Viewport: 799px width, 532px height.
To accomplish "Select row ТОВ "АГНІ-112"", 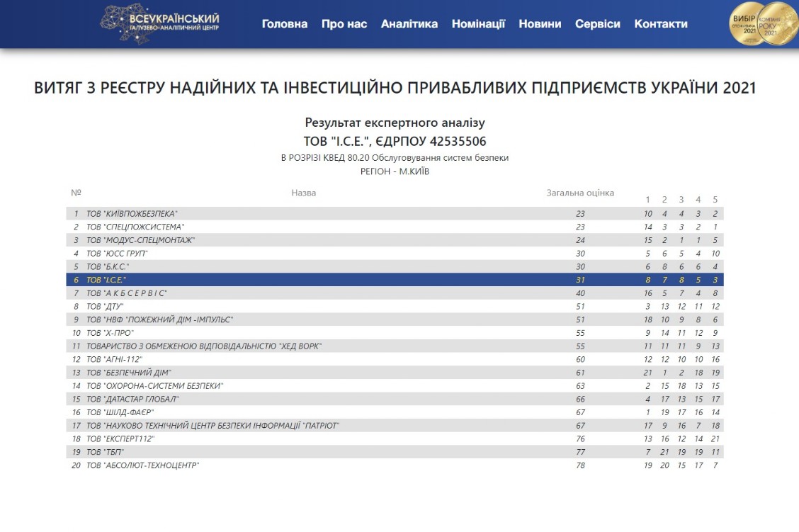I will click(x=395, y=359).
